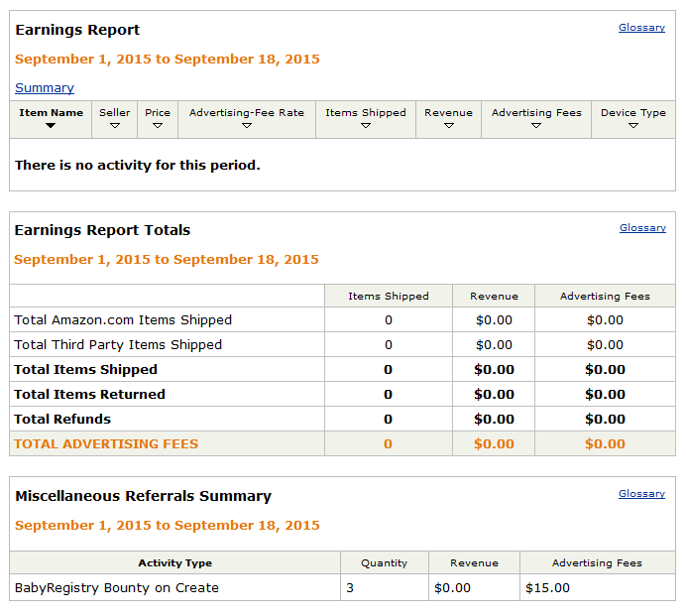Click the Price sort arrow
686x616 pixels.
pos(158,126)
